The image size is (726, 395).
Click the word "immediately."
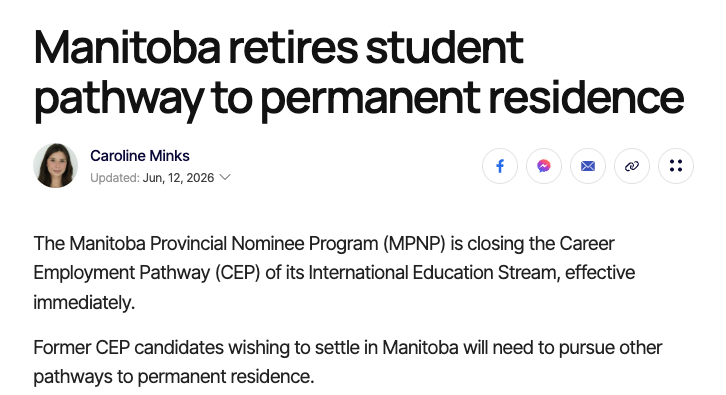[84, 303]
